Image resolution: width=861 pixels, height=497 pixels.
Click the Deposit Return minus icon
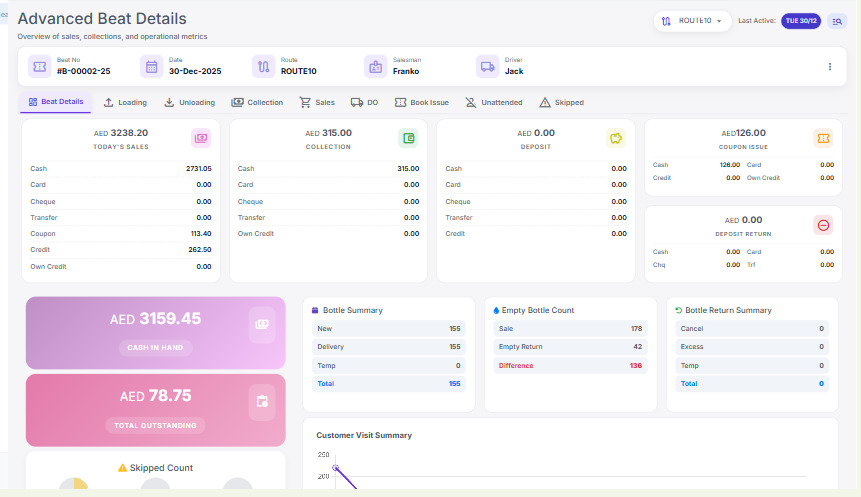[823, 225]
